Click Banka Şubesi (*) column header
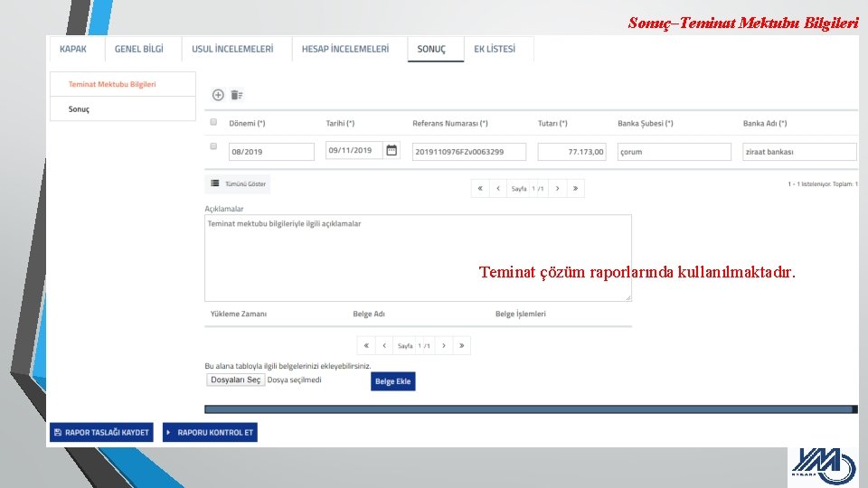 click(x=646, y=124)
